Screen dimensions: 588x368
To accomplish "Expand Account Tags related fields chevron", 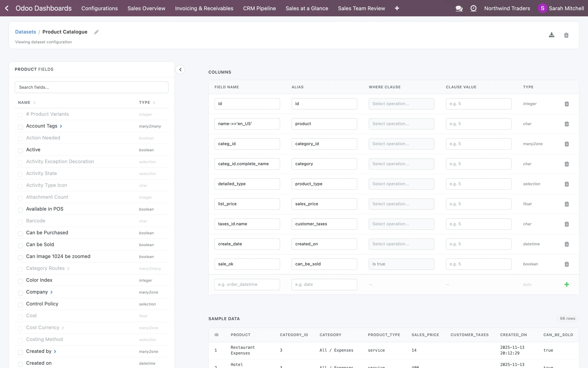I will pos(61,126).
